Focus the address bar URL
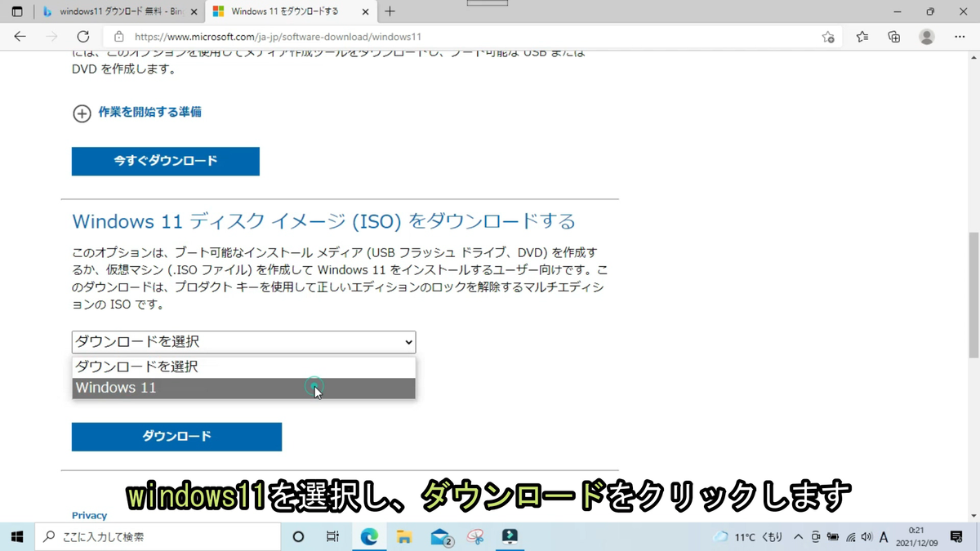The width and height of the screenshot is (980, 551). click(278, 37)
